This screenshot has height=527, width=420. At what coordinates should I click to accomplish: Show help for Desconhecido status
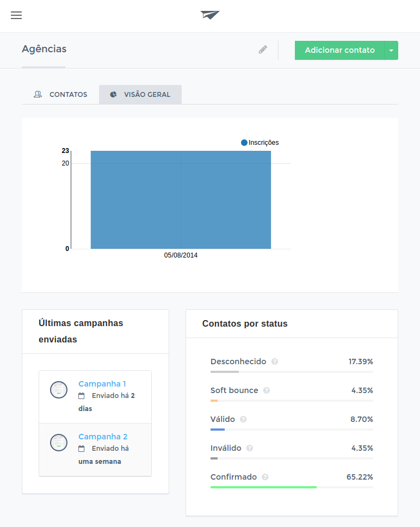pyautogui.click(x=275, y=361)
